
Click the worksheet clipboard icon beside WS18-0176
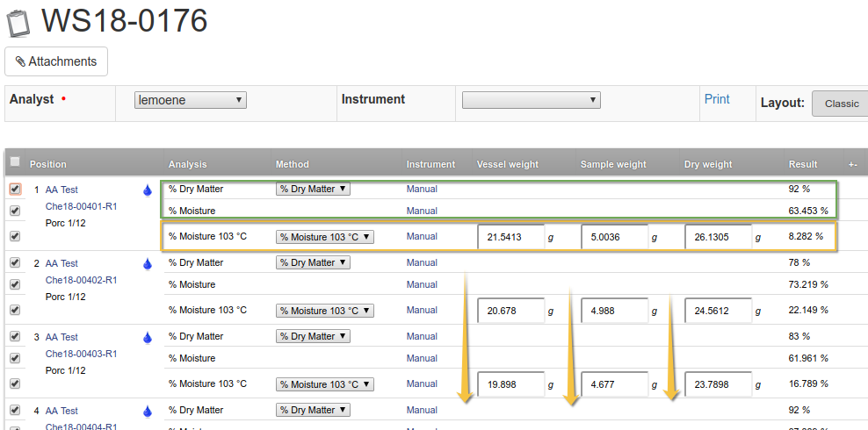[18, 19]
